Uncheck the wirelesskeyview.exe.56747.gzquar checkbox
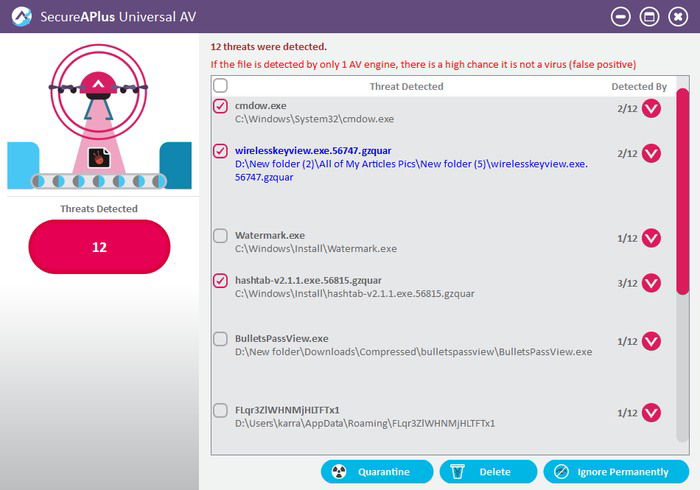This screenshot has height=490, width=700. tap(220, 151)
